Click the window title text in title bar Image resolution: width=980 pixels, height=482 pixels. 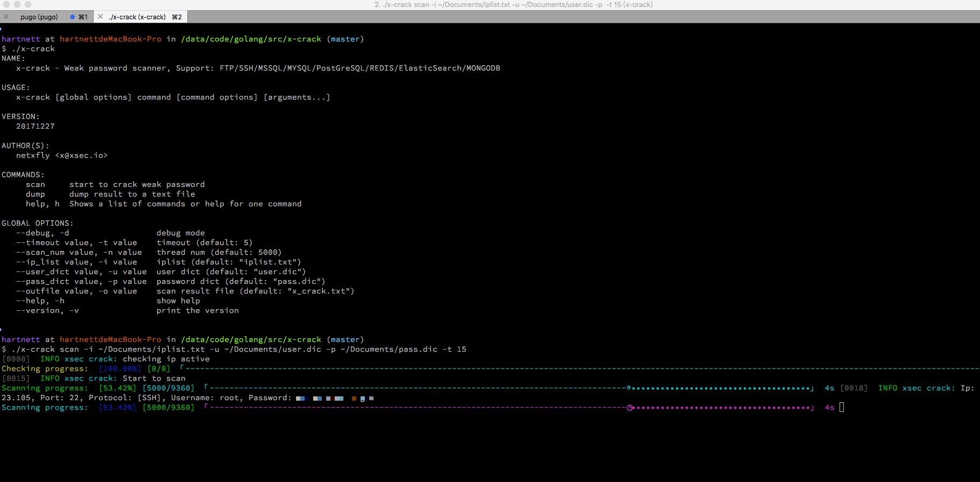tap(513, 4)
